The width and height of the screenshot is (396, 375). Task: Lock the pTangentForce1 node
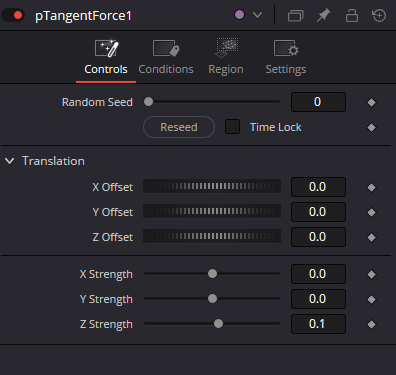(x=352, y=15)
